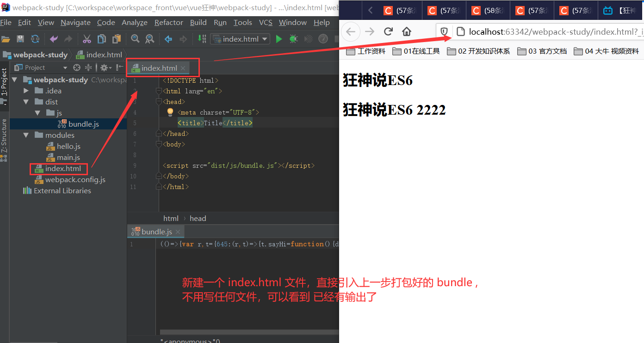
Task: Open the 03 官方文档 bookmark folder
Action: [x=542, y=51]
